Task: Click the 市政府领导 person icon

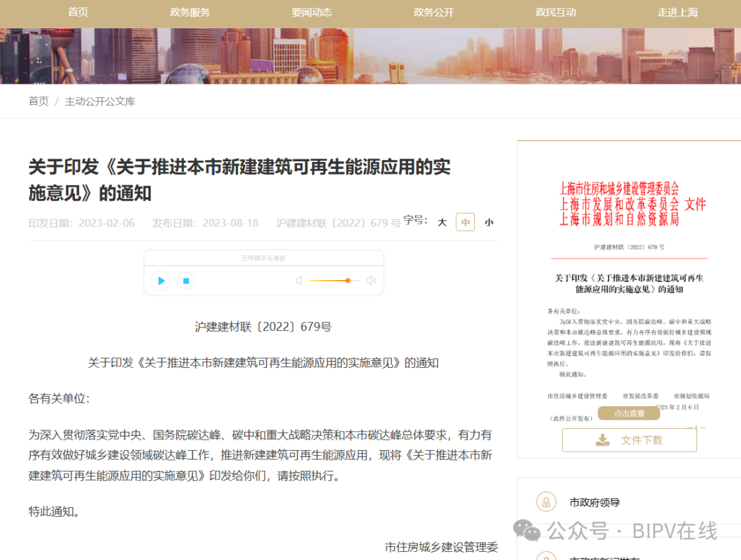Action: (546, 502)
